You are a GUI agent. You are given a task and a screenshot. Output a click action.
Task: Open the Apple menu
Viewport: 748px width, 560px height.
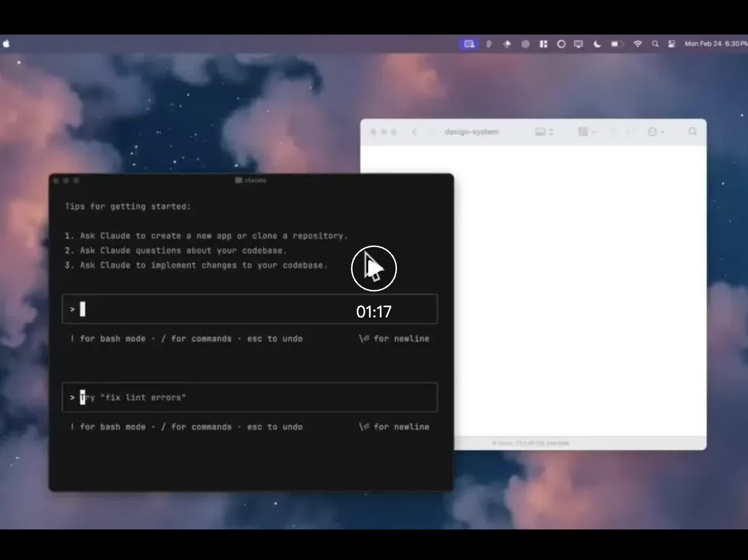click(x=6, y=44)
